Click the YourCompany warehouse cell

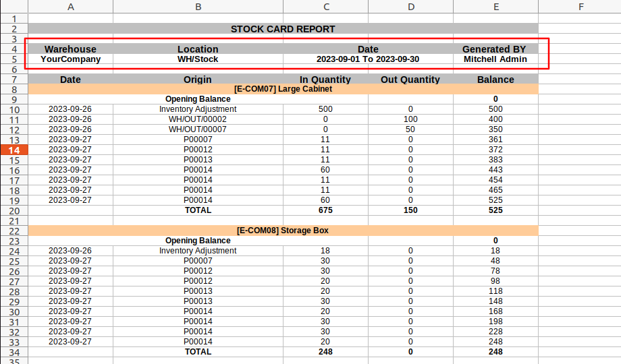pos(70,59)
